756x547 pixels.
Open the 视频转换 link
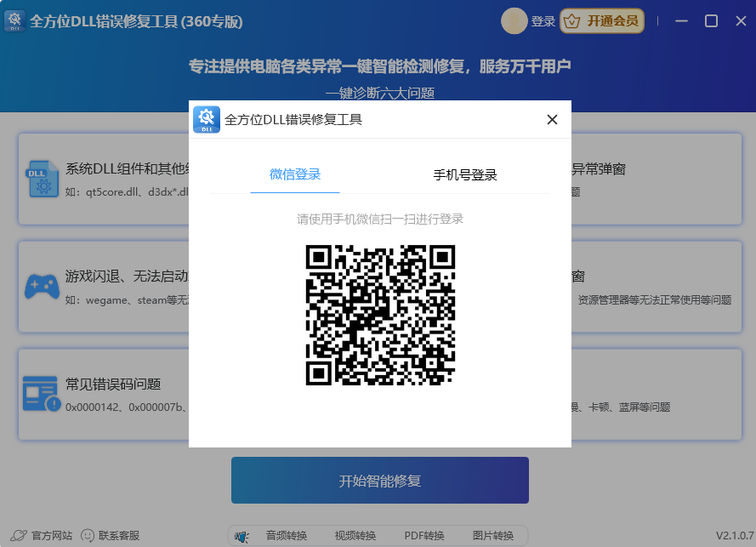tap(355, 536)
